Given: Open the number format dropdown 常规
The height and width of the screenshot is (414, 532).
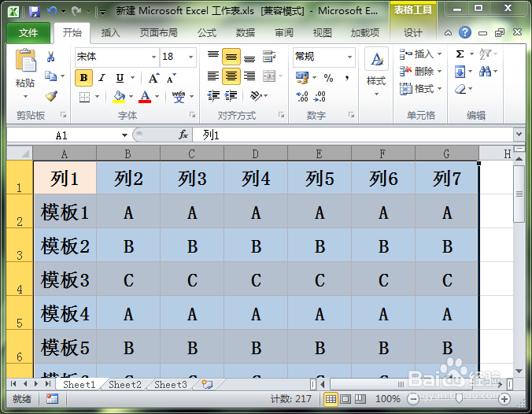Looking at the screenshot, I should [349, 57].
